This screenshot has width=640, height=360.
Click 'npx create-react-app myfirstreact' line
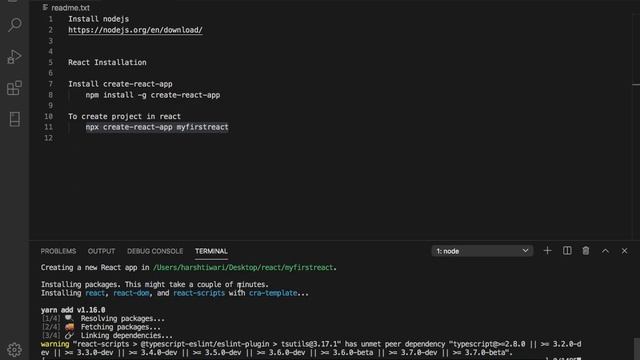tap(157, 127)
